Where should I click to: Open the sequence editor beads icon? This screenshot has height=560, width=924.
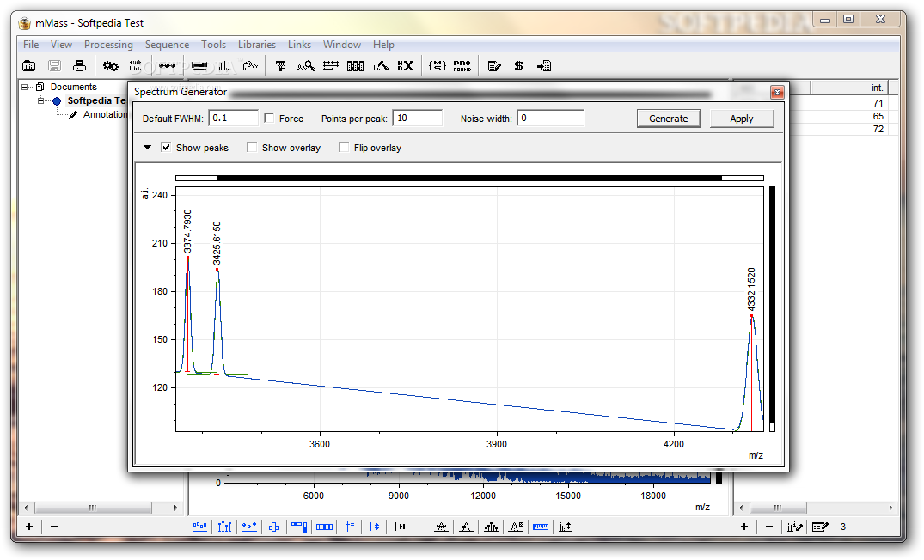pyautogui.click(x=167, y=66)
